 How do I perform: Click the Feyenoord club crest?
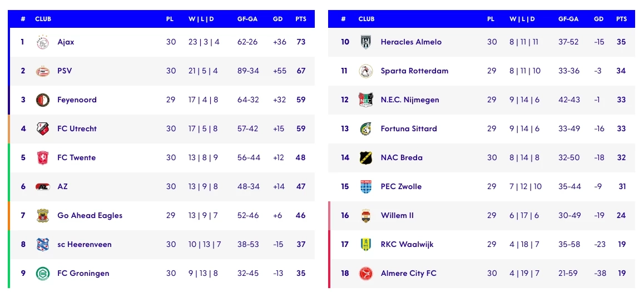(42, 100)
